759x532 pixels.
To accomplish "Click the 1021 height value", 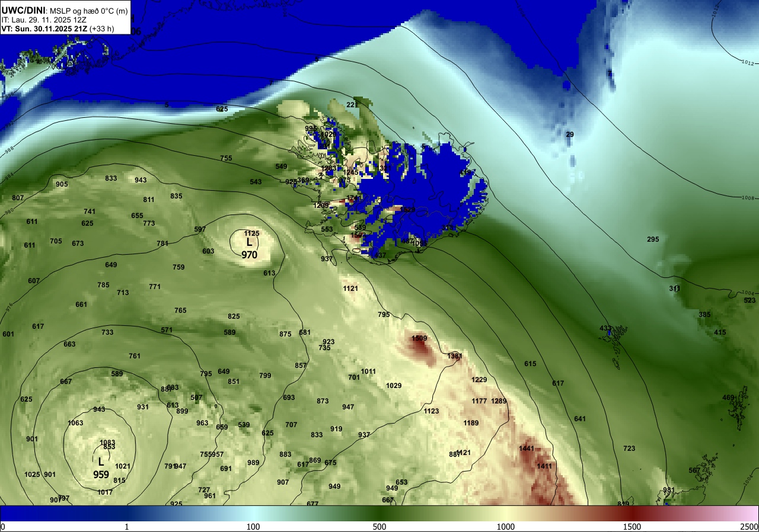I will click(x=122, y=466).
